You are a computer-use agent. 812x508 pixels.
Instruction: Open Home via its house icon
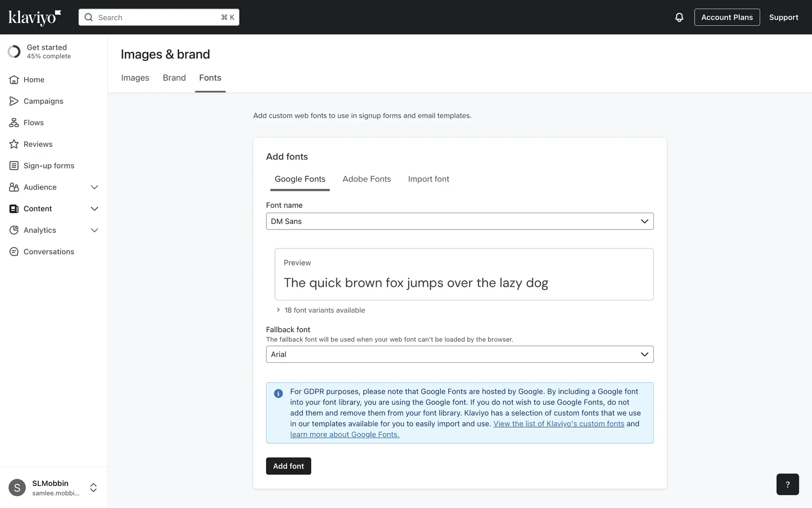(x=14, y=80)
